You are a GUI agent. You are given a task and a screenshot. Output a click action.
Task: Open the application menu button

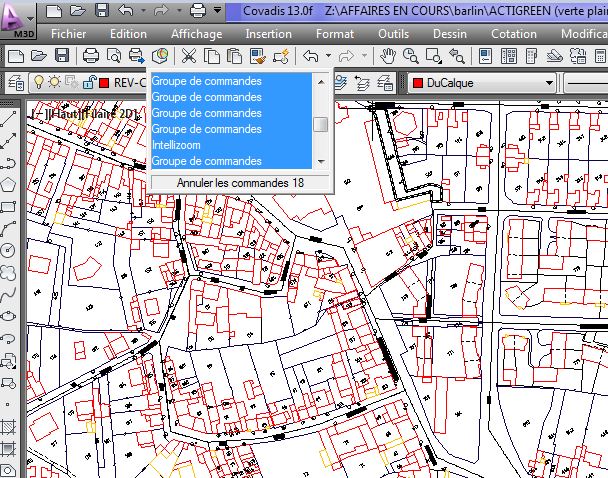[18, 19]
